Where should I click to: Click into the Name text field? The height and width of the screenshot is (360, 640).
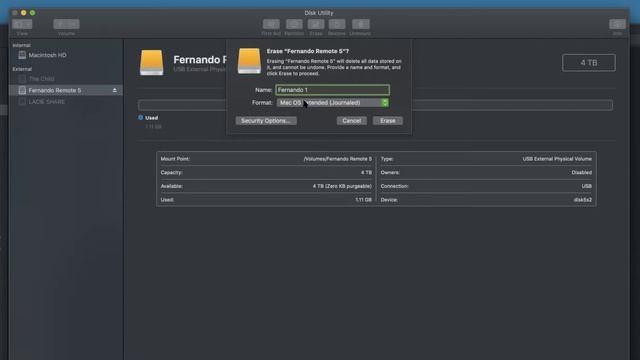[332, 90]
